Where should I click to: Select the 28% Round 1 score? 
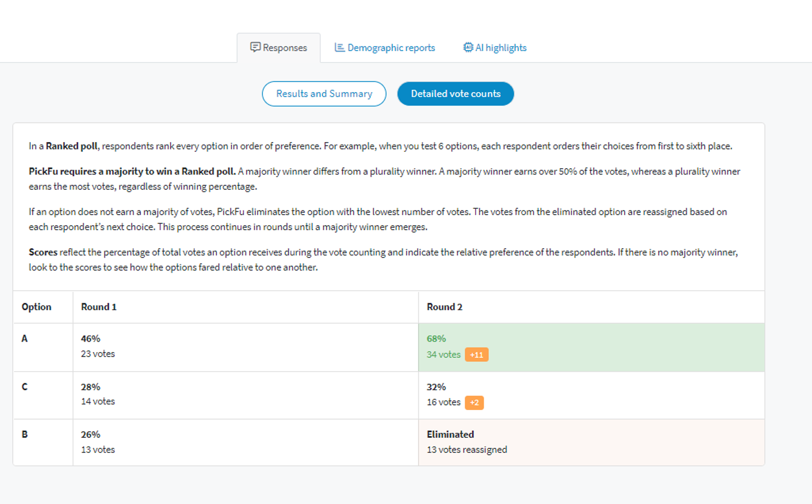(x=90, y=387)
